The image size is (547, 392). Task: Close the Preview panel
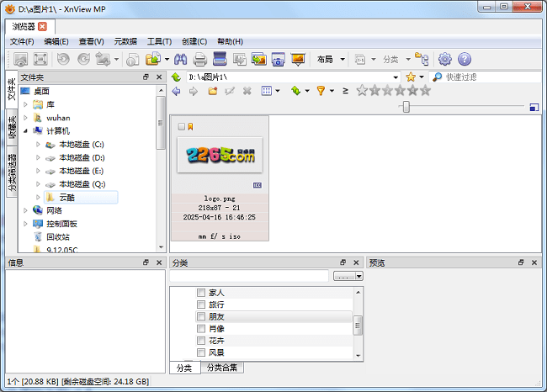534,262
